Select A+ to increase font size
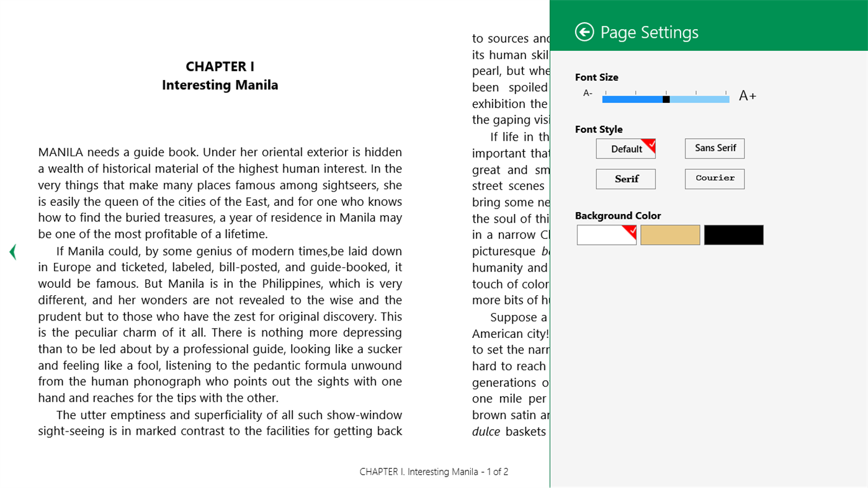 tap(747, 95)
